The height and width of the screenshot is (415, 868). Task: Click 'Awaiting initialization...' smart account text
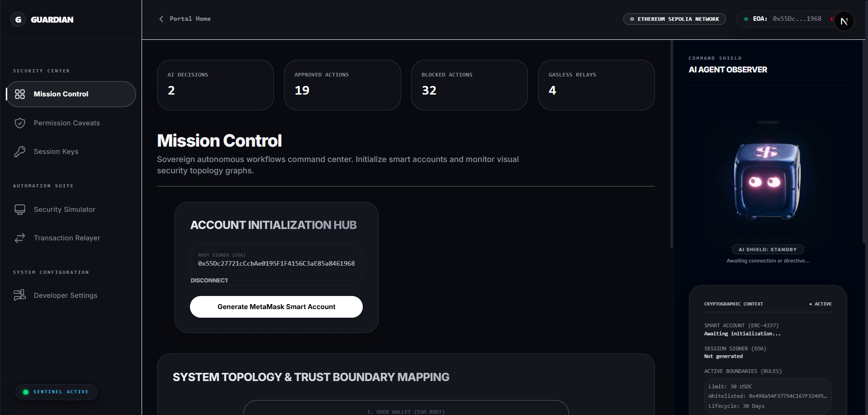tap(742, 334)
